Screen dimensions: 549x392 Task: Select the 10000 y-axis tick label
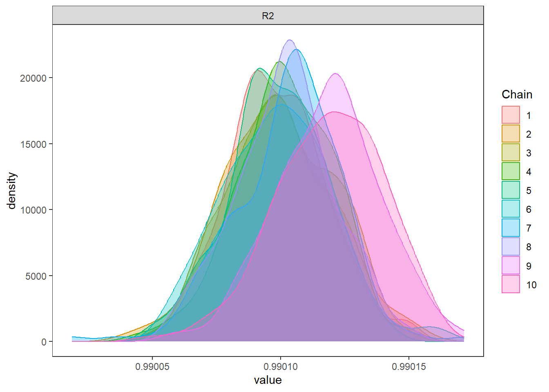click(x=33, y=210)
